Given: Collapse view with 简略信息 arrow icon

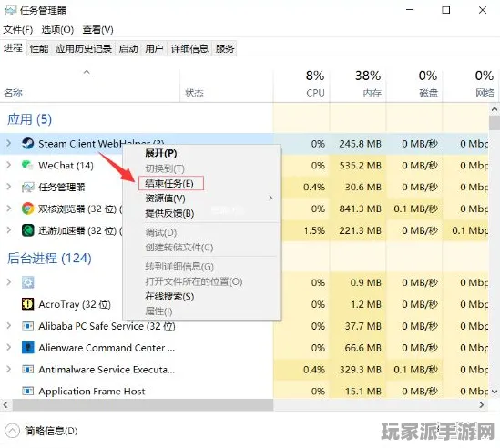Looking at the screenshot, I should (x=12, y=431).
